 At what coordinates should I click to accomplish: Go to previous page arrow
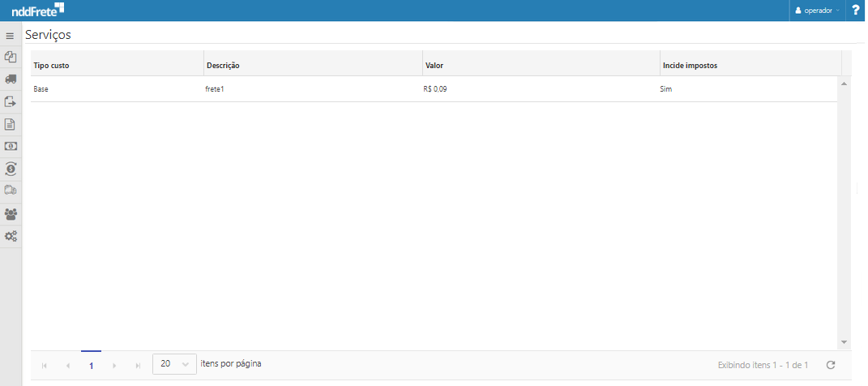pyautogui.click(x=67, y=366)
